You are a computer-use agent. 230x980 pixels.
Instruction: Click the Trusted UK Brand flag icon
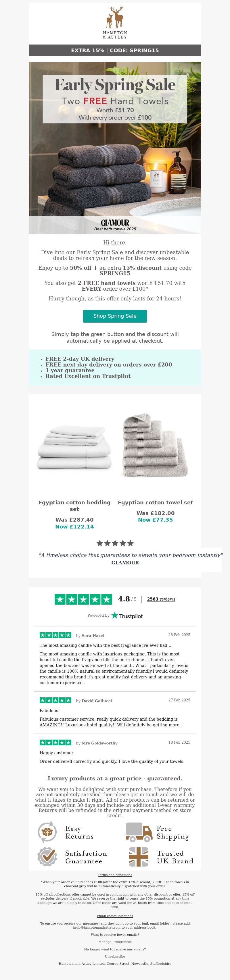coord(139,857)
